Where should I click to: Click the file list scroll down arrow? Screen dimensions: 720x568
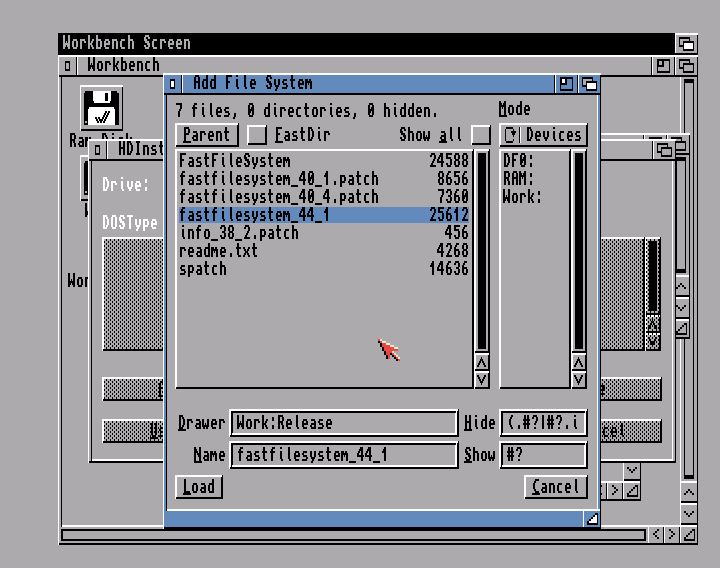click(481, 379)
